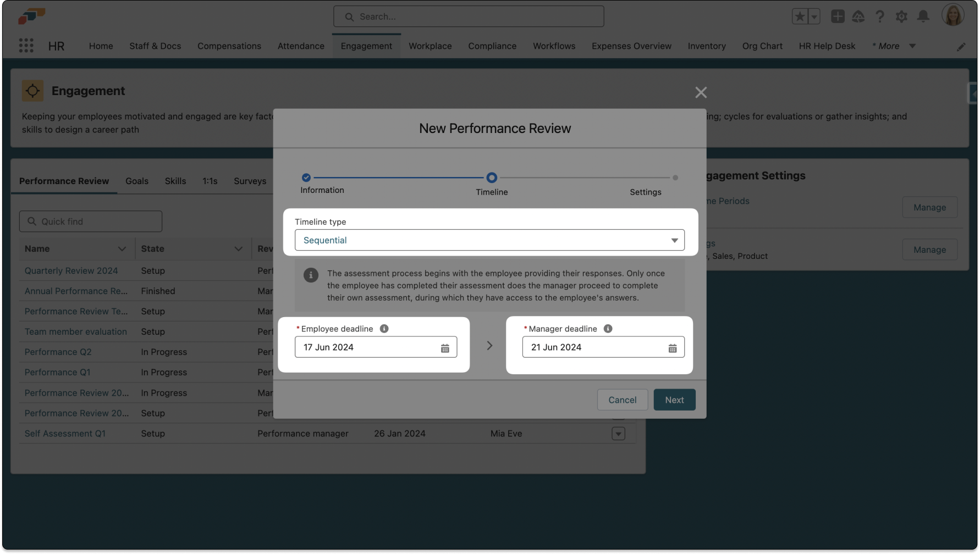Click info icon beside Manager deadline
This screenshot has height=554, width=980.
coord(608,329)
